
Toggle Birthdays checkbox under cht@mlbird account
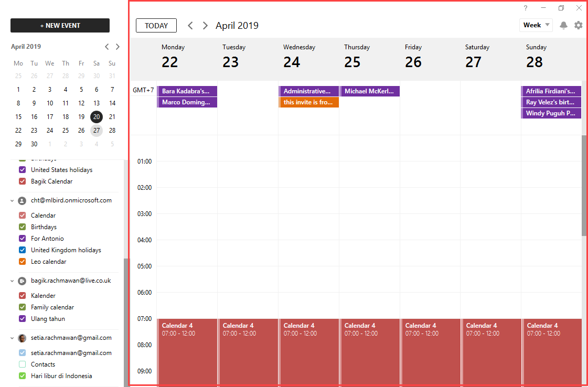[x=22, y=227]
